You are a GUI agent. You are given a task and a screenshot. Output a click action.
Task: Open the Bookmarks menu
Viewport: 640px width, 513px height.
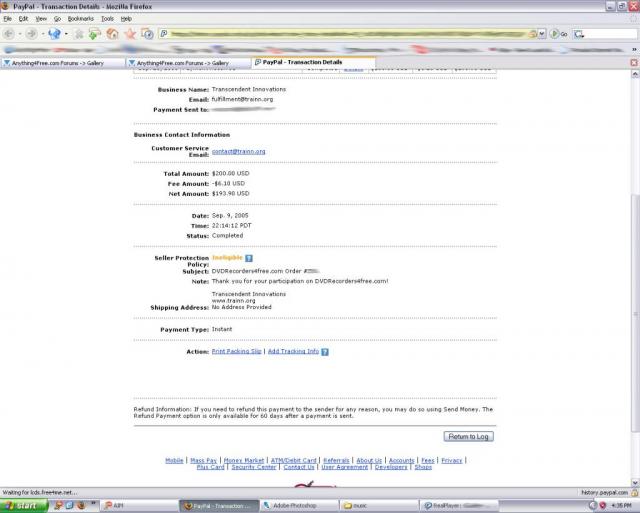click(x=80, y=19)
